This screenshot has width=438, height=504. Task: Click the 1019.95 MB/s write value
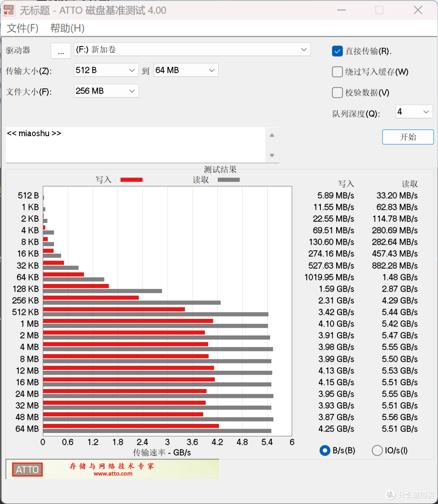(x=329, y=278)
